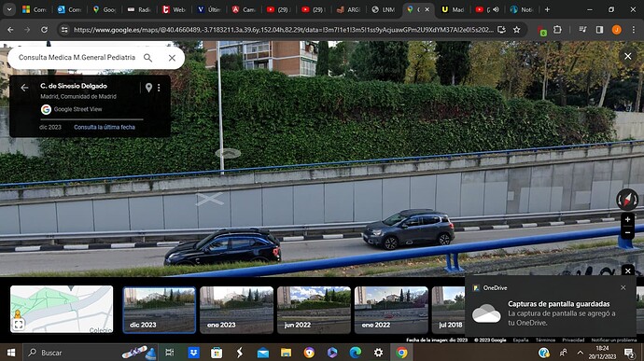This screenshot has height=361, width=644.
Task: Zoom in with the plus button
Action: coord(627,220)
